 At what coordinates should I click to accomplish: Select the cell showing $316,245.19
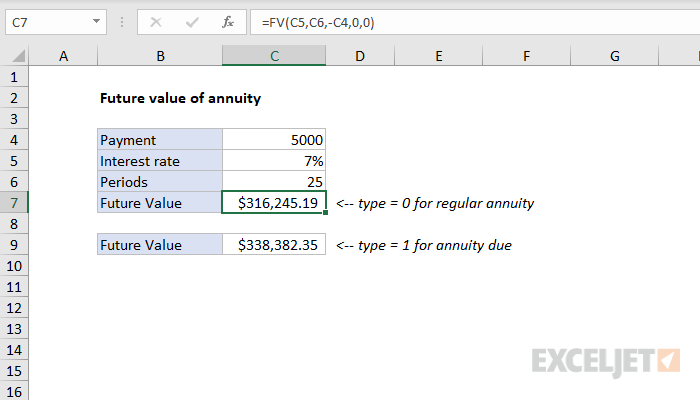274,203
